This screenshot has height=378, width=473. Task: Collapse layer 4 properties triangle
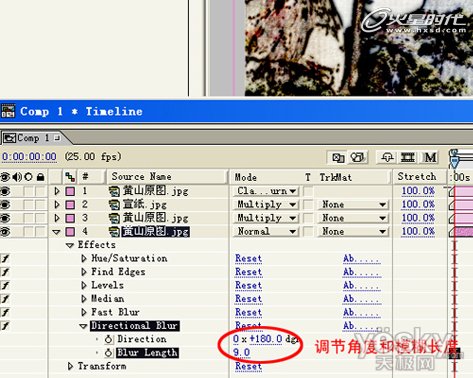(x=57, y=232)
